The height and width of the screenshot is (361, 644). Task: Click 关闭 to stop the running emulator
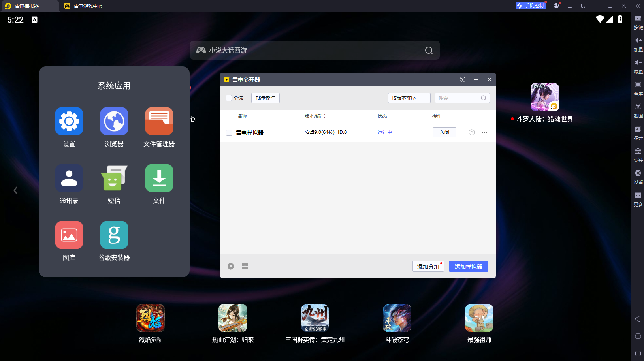click(444, 132)
